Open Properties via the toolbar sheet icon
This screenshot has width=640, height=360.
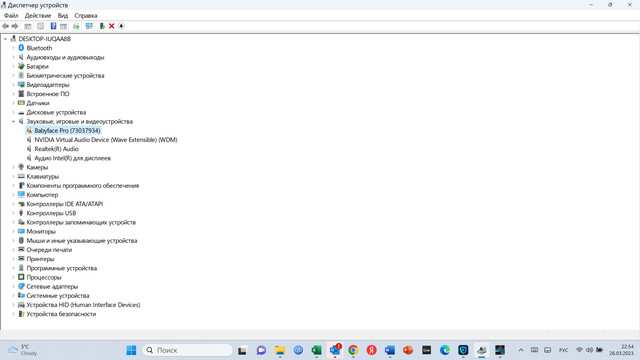coord(40,26)
